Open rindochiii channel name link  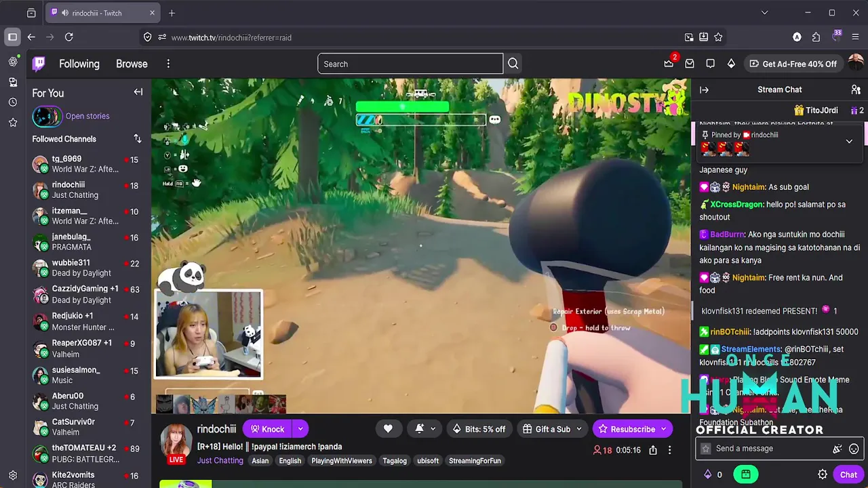(x=216, y=429)
